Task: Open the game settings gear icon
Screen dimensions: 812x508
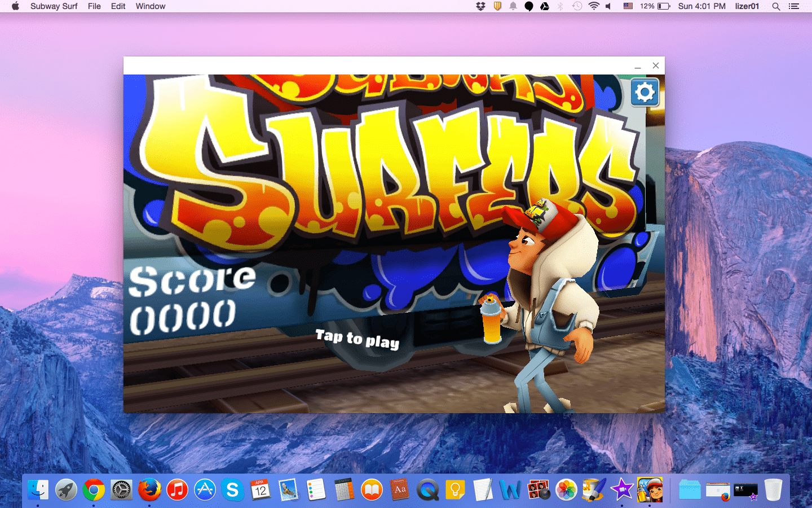Action: coord(645,92)
